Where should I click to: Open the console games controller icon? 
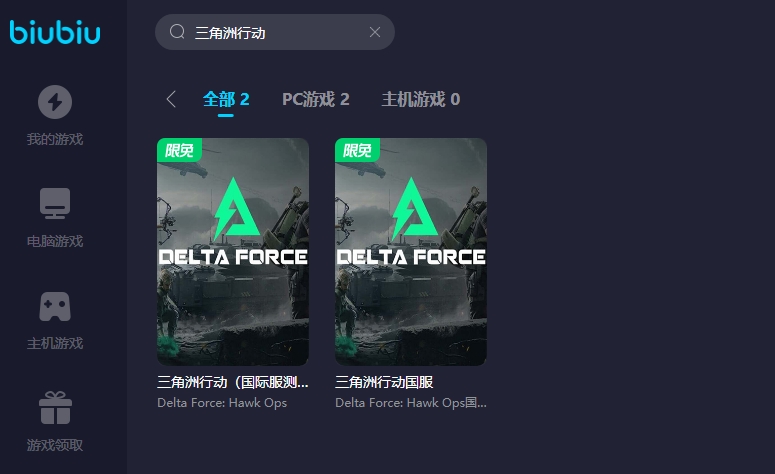click(55, 305)
